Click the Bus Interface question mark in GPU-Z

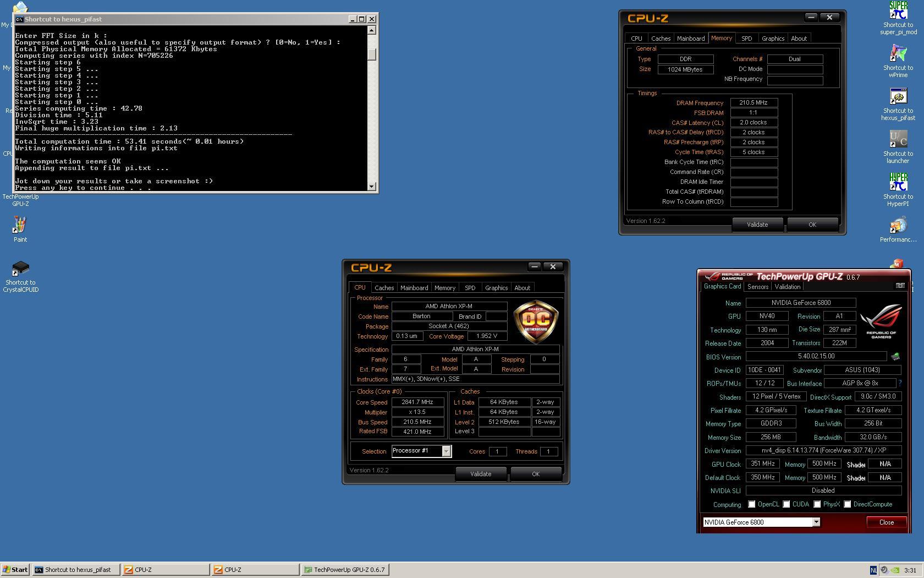[x=900, y=383]
